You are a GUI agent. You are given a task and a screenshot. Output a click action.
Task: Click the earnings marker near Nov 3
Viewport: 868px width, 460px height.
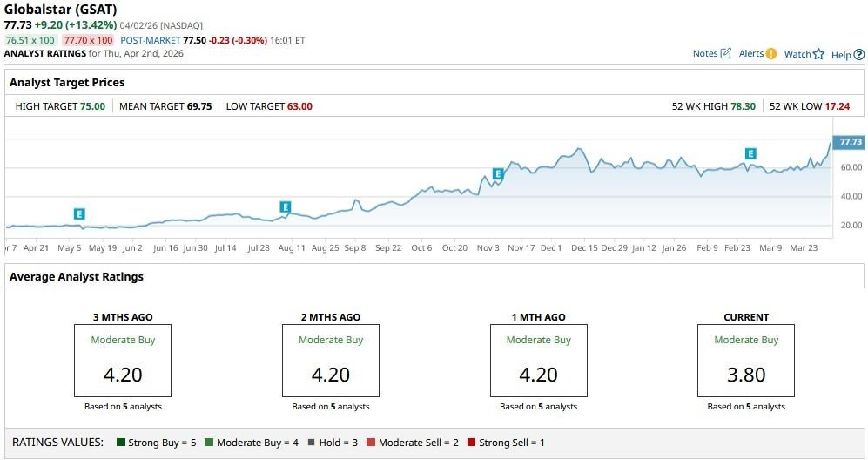(498, 174)
